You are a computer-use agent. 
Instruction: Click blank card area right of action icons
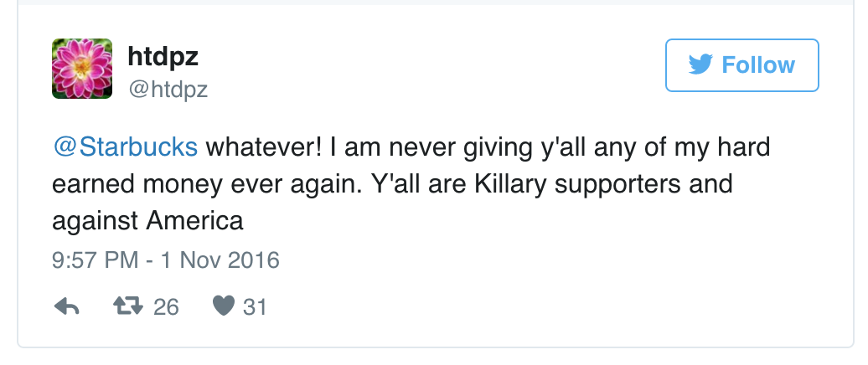[545, 307]
